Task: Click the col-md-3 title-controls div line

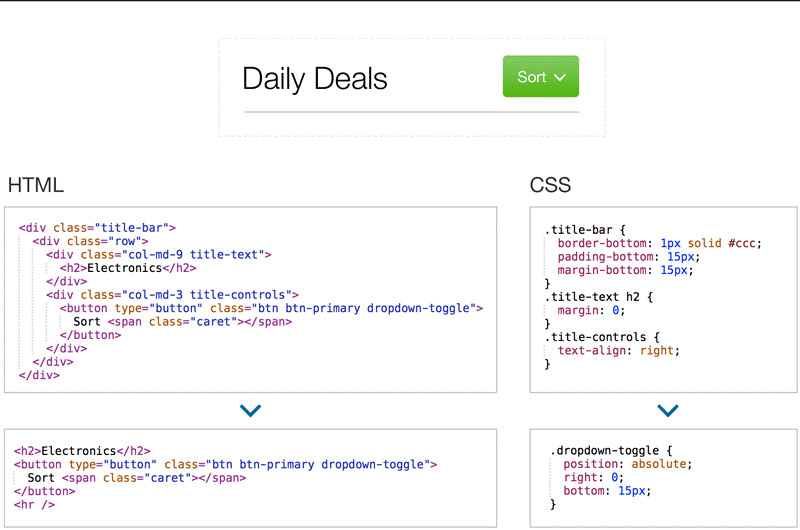Action: (172, 295)
